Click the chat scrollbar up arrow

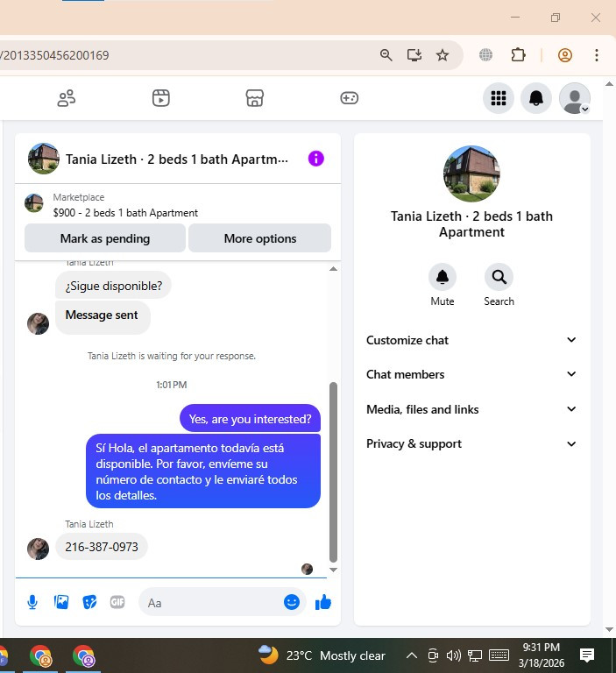[x=333, y=269]
